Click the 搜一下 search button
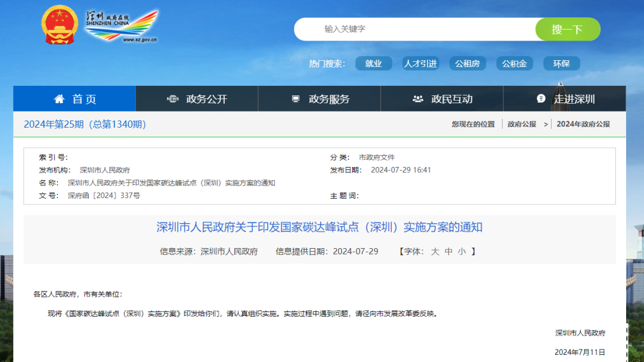644x362 pixels. click(567, 29)
